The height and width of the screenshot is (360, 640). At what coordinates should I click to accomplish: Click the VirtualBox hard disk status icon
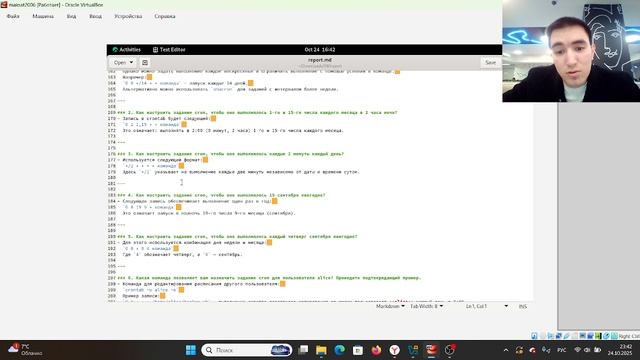click(x=534, y=336)
